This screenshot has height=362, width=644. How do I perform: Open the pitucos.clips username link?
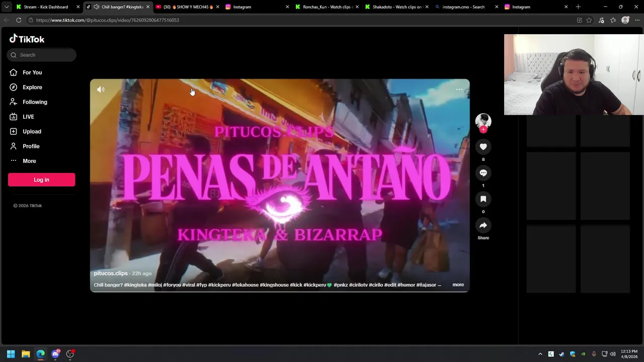click(x=111, y=274)
